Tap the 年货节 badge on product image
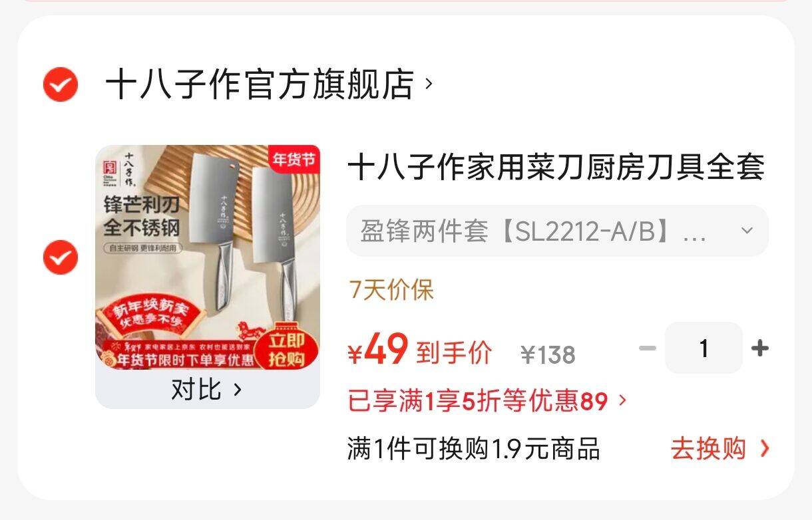 294,159
